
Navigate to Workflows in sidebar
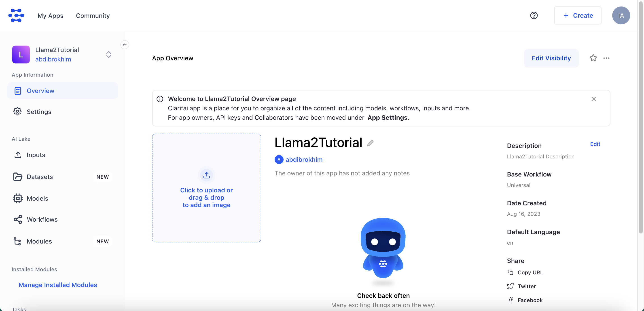[42, 219]
